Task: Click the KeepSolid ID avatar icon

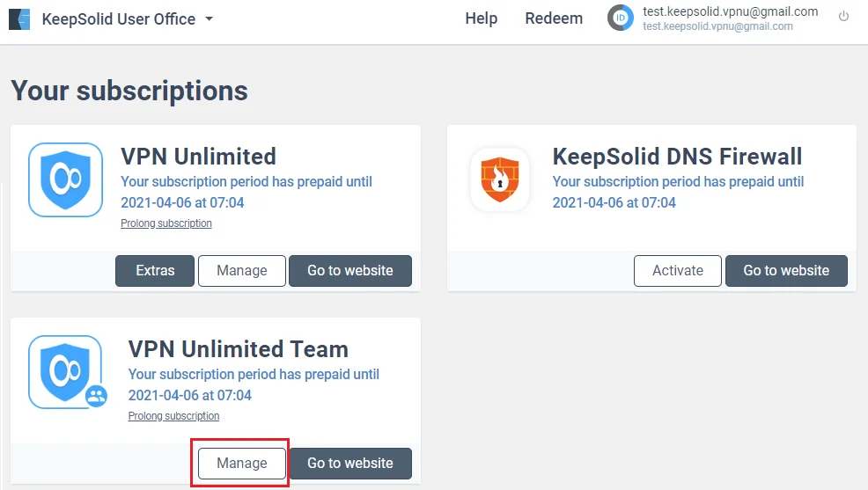Action: click(x=621, y=18)
